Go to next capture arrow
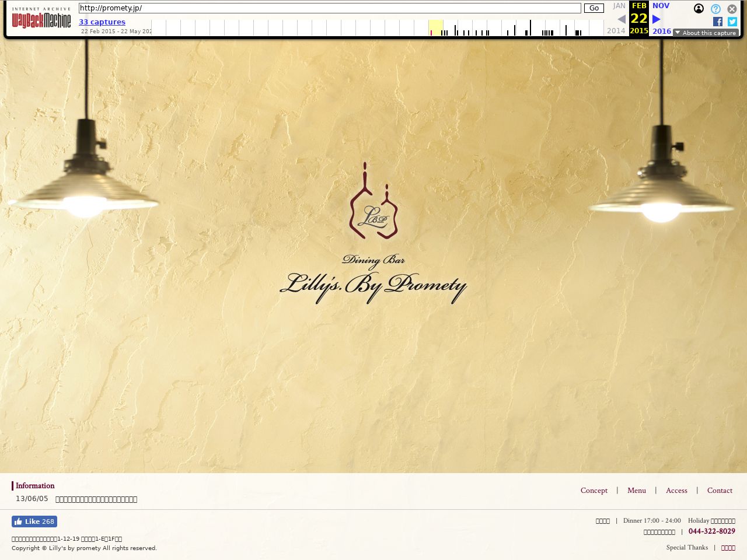This screenshot has height=560, width=747. [657, 19]
